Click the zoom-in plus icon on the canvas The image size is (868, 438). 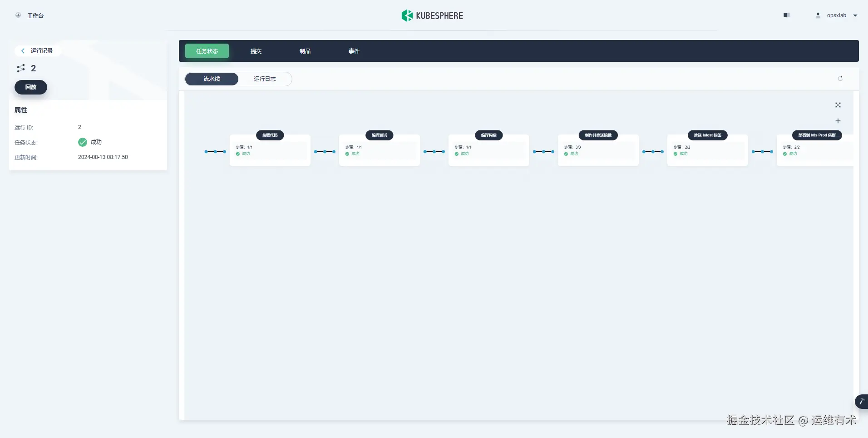838,121
